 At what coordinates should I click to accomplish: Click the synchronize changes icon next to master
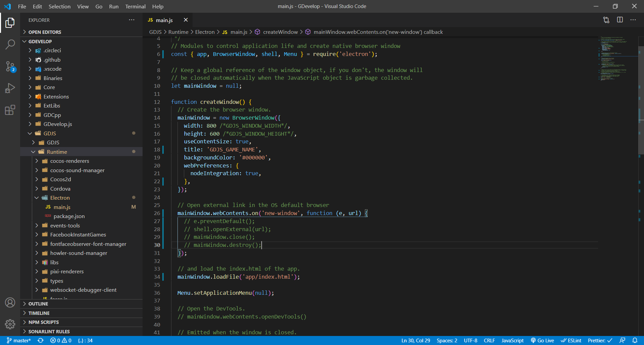click(x=40, y=340)
